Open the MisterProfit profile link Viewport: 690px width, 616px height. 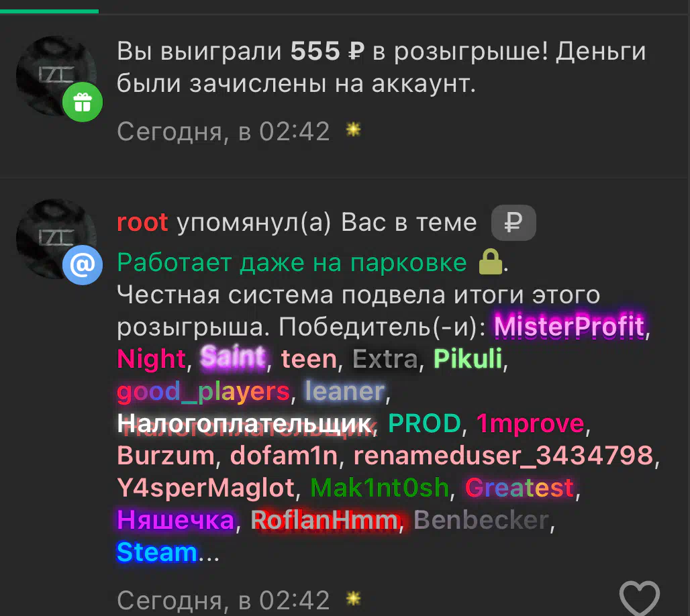pyautogui.click(x=569, y=327)
